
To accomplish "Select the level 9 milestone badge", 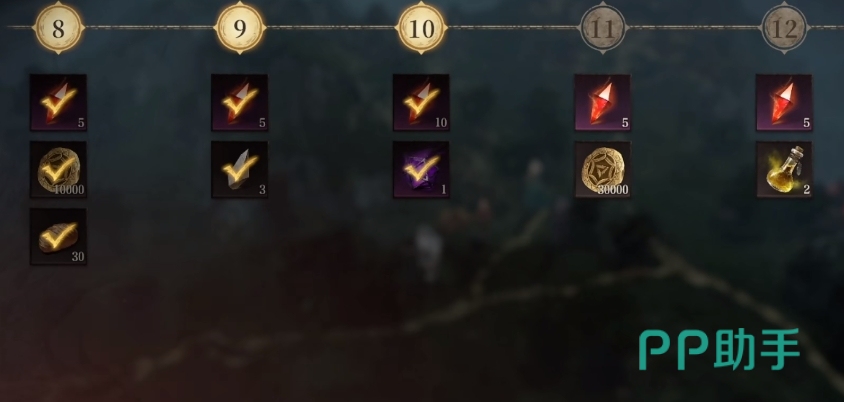I will [240, 28].
